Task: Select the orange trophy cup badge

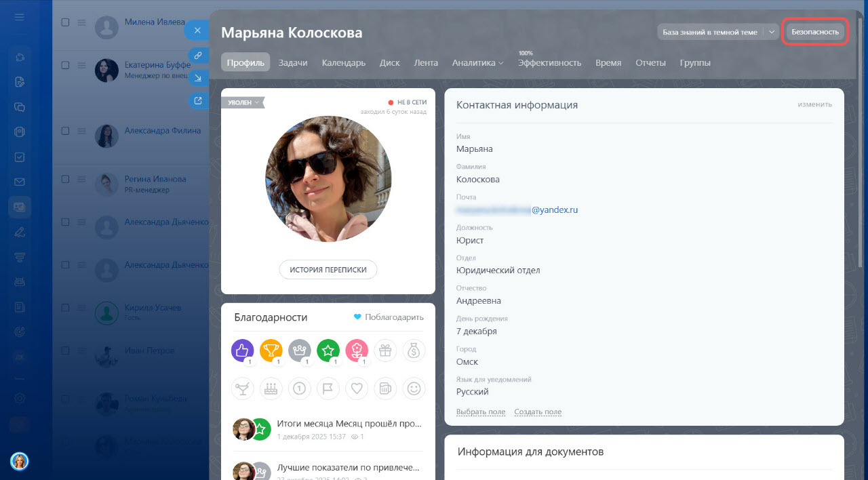Action: click(x=271, y=351)
